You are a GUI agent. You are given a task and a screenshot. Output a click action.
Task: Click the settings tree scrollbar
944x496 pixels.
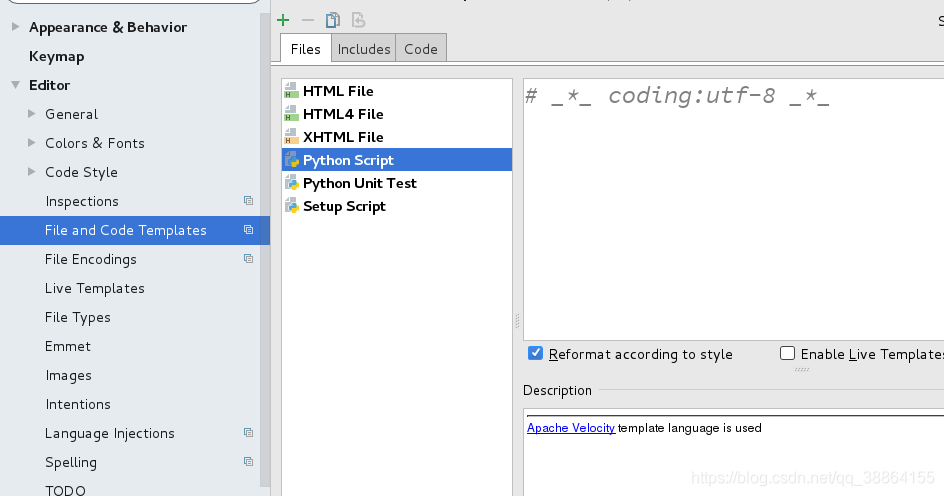(265, 250)
